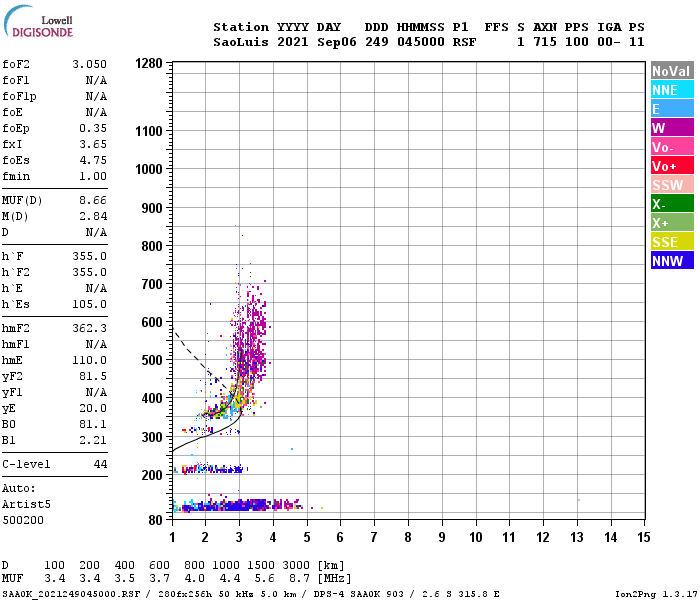Click the 10 MHz frequency axis label

475,537
